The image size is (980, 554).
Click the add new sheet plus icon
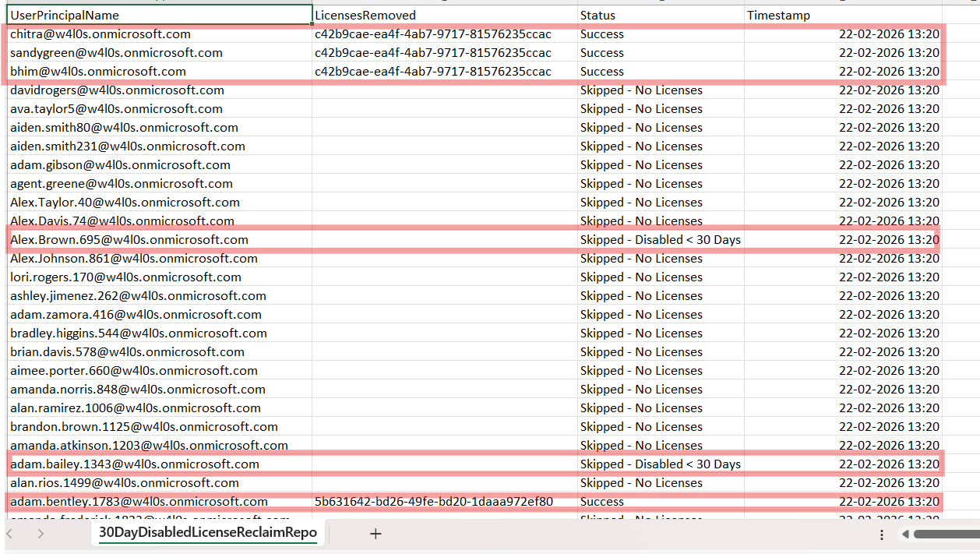(x=375, y=534)
